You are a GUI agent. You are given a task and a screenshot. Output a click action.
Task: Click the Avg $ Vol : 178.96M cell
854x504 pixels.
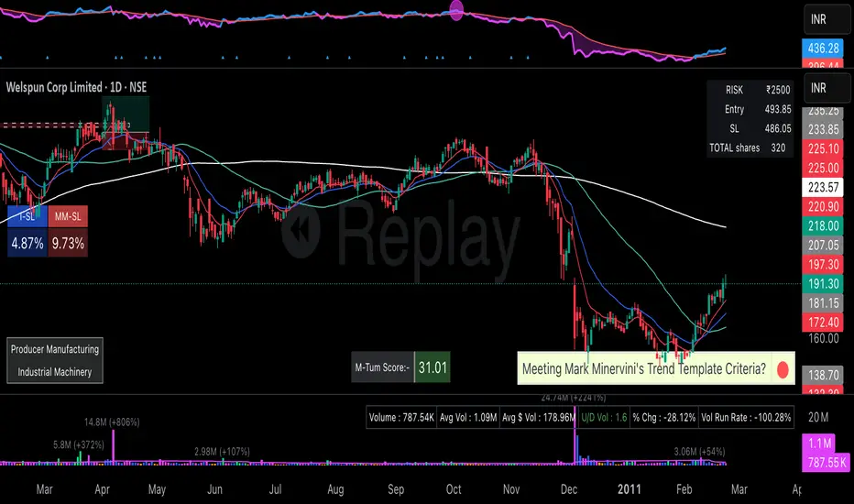coord(538,418)
